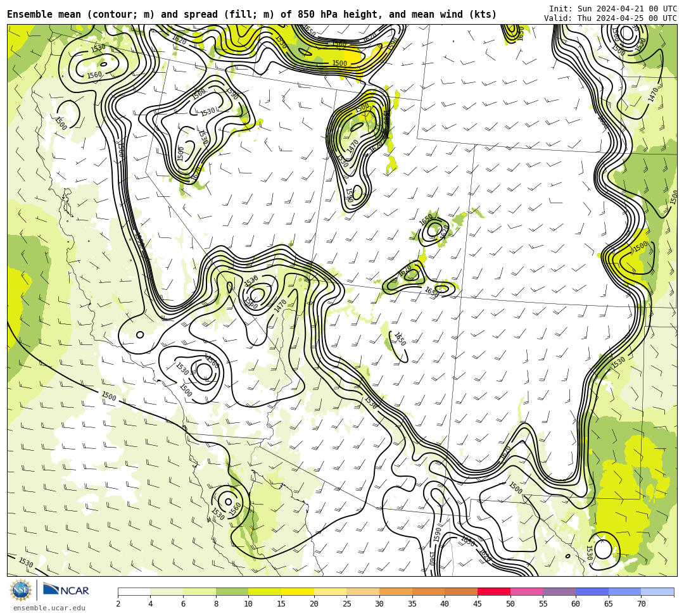Pick the orange 30–35 colorbar swatch
The width and height of the screenshot is (684, 616).
396,591
